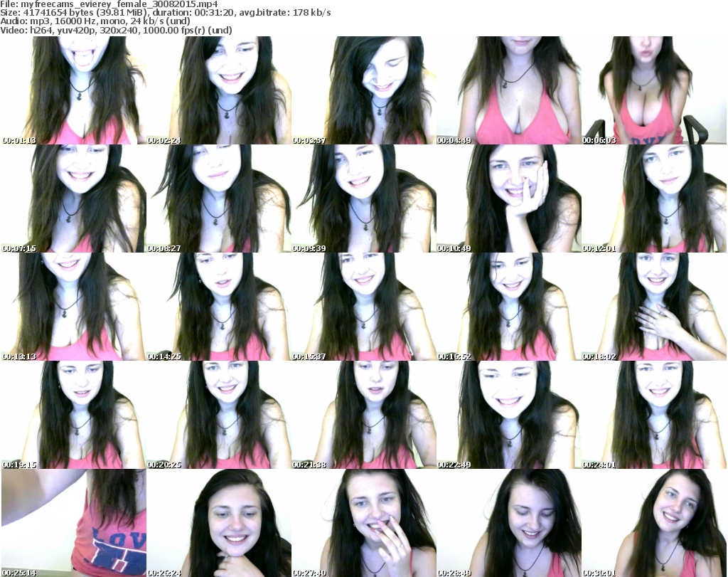This screenshot has height=577, width=728.
Task: Select the "Size: 41741654 bytes" header line
Action: coord(165,13)
